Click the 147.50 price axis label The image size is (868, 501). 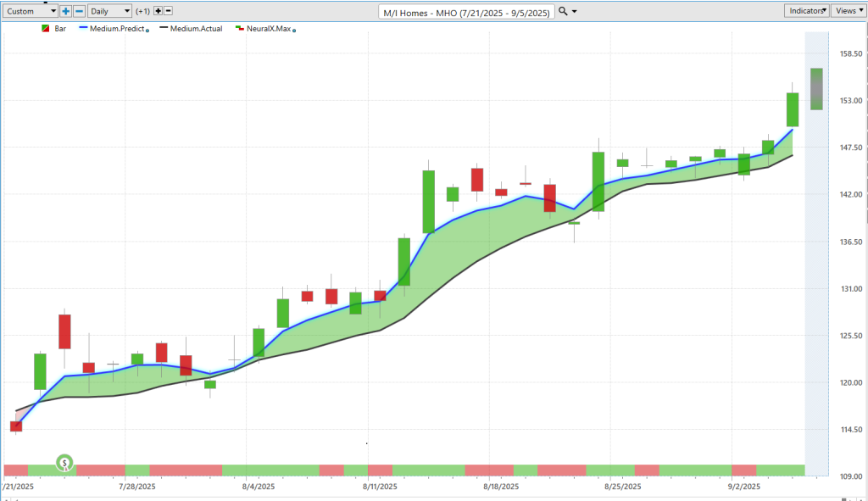tap(851, 148)
